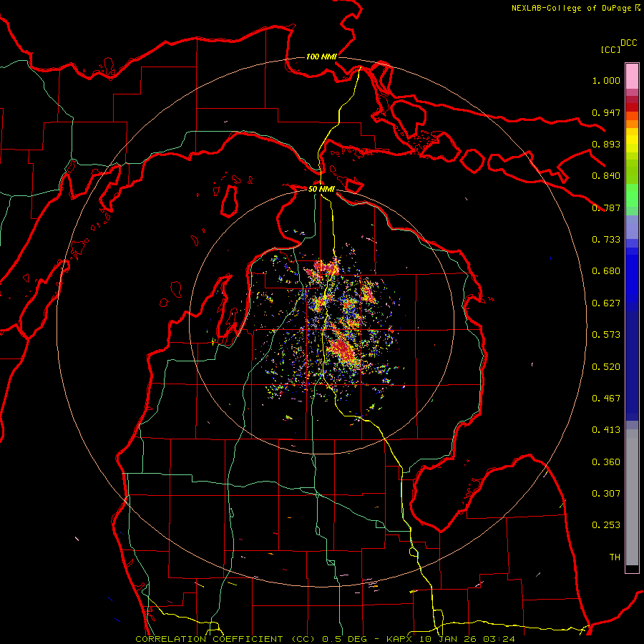Click the gray segment of the color bar
Viewport: 644px width, 644px height.
[x=632, y=497]
